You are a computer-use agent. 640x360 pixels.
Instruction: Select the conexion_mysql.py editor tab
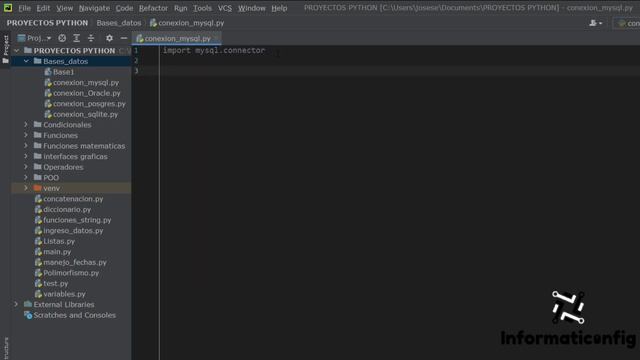pos(176,38)
